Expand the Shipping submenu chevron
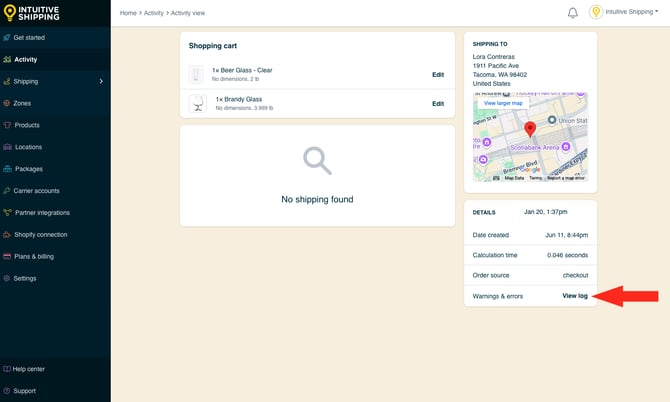Screen dimensions: 670x402 click(x=101, y=81)
